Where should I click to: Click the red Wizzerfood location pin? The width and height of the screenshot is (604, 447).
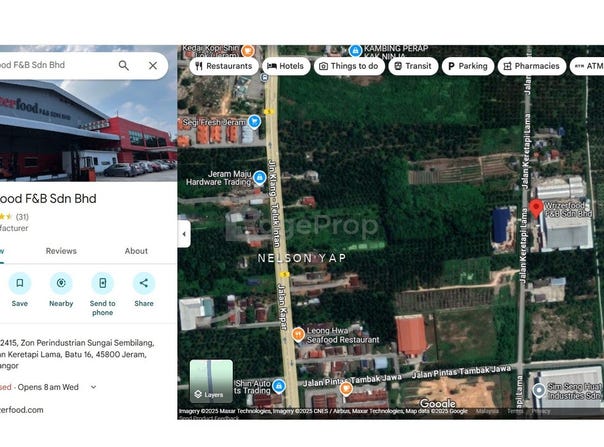point(536,208)
